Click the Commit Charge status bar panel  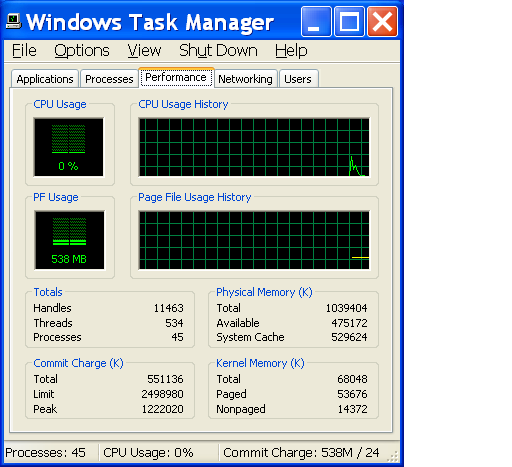point(302,453)
